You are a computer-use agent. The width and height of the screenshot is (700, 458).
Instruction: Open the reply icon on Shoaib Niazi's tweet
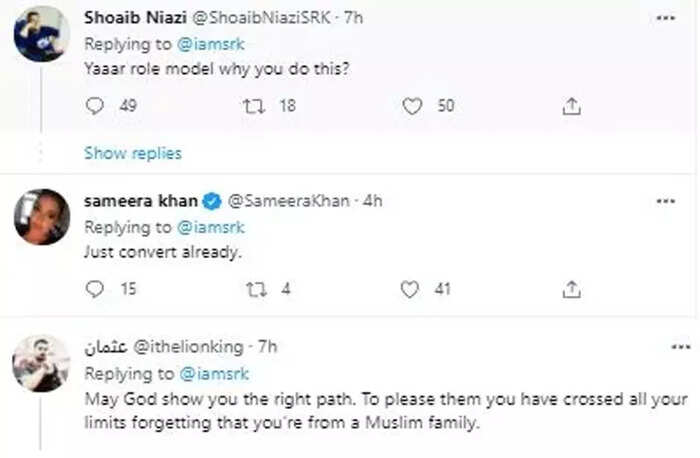coord(95,106)
